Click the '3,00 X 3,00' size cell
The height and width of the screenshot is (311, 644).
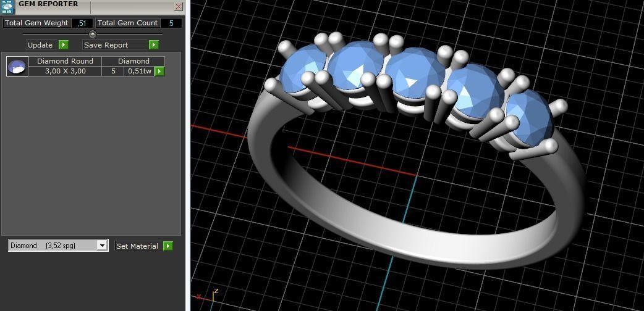[66, 71]
